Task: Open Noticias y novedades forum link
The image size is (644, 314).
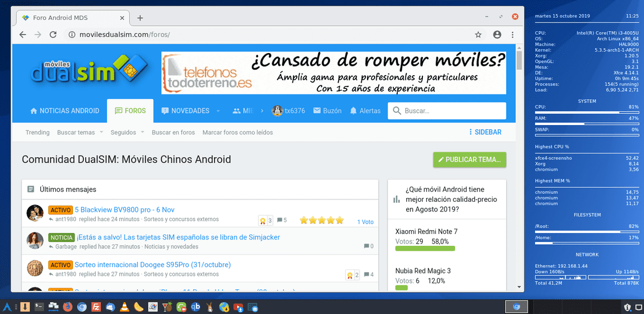Action: pyautogui.click(x=171, y=246)
